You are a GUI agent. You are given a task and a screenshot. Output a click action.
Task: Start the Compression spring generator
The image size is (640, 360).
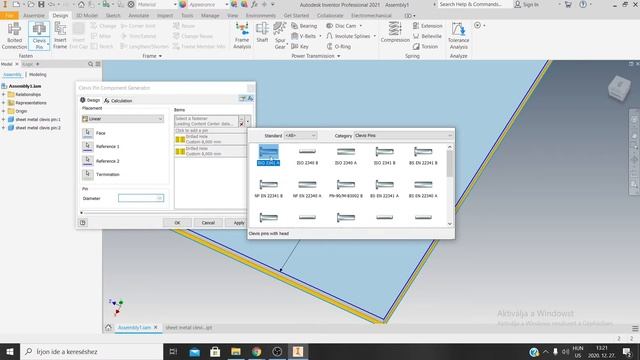coord(395,33)
